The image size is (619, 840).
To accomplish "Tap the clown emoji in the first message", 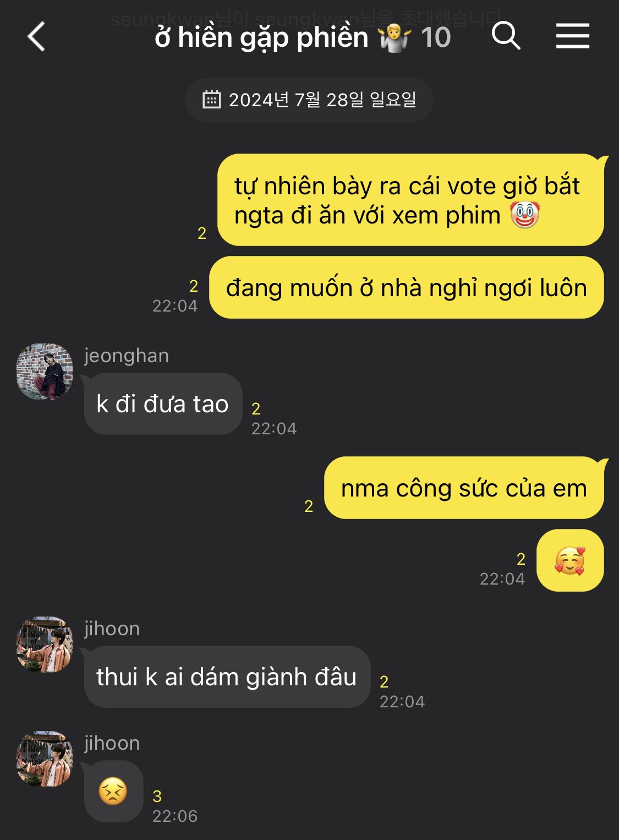I will point(525,215).
